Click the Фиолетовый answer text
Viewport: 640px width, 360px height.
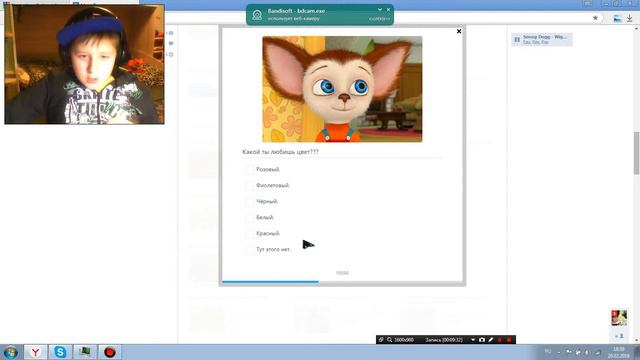(x=273, y=185)
